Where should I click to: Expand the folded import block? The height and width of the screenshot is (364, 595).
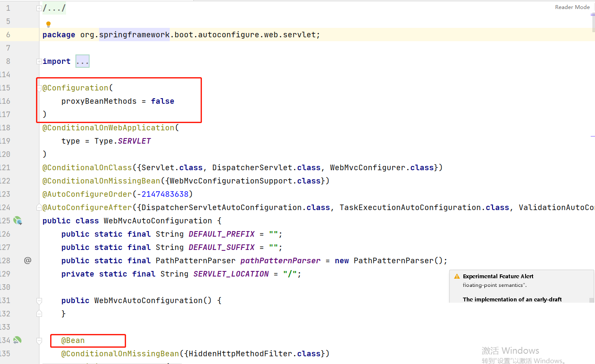[39, 61]
